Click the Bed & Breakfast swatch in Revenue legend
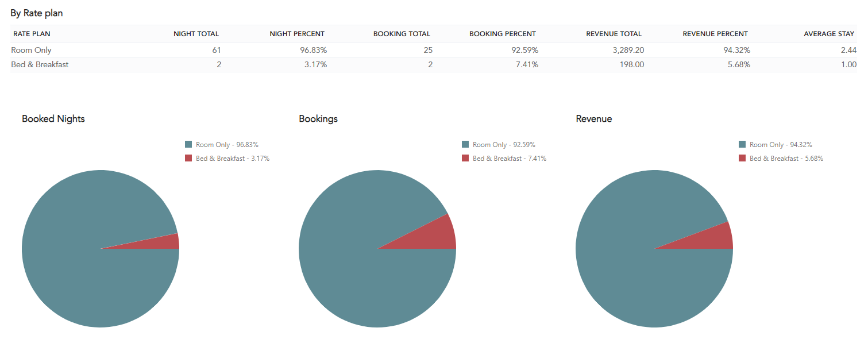This screenshot has width=868, height=343. (x=742, y=159)
